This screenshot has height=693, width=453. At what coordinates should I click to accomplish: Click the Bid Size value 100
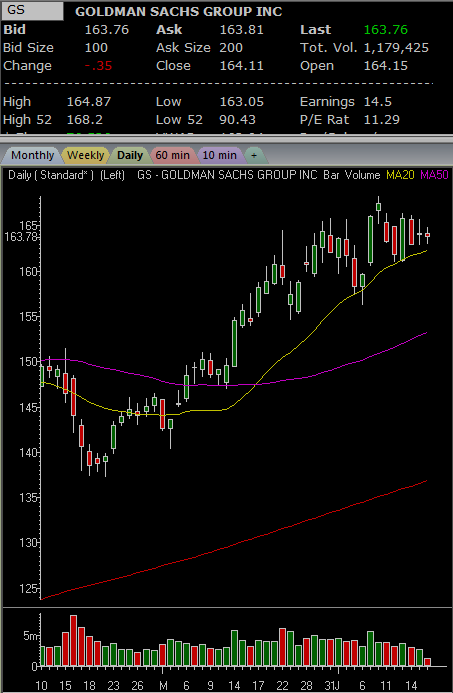(x=96, y=48)
